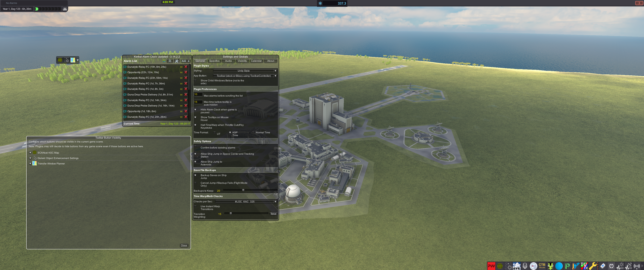Click the green Kerbal face toolbar icon

click(x=551, y=266)
